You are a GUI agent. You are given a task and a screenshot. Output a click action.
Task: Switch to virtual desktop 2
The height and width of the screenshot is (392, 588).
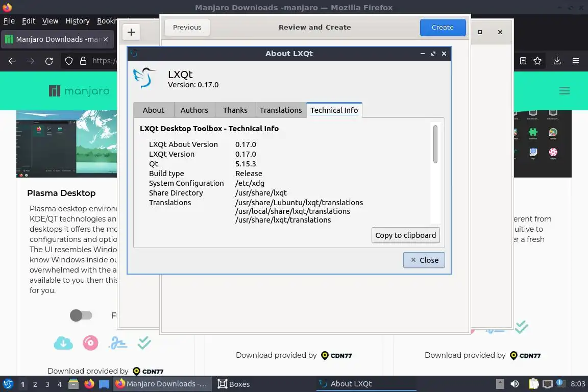35,384
